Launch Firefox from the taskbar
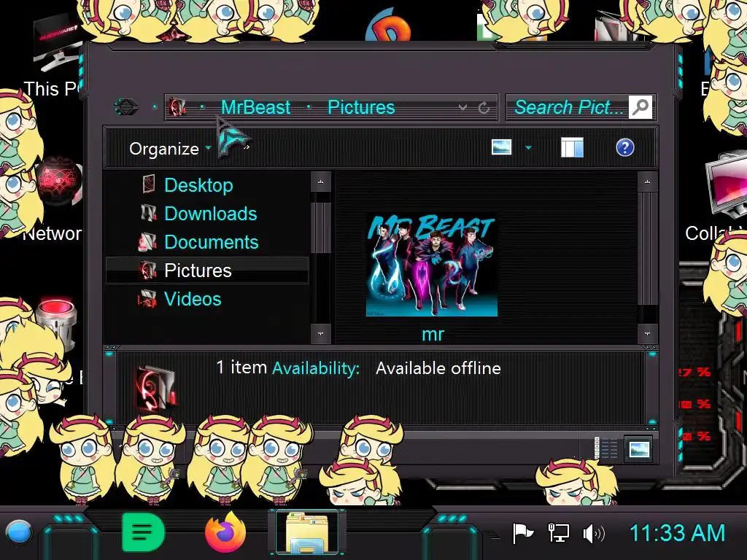The height and width of the screenshot is (560, 747). tap(226, 532)
